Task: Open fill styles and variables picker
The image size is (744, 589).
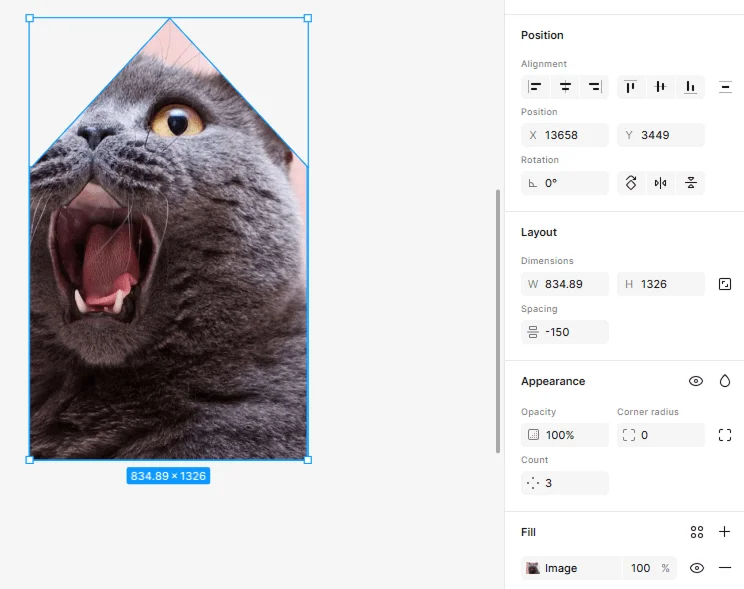Action: pos(697,532)
